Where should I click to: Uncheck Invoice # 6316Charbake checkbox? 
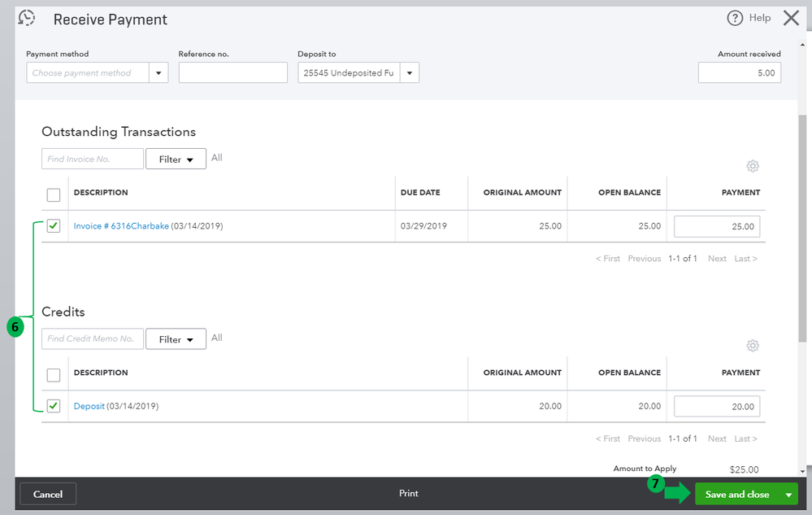(x=54, y=226)
